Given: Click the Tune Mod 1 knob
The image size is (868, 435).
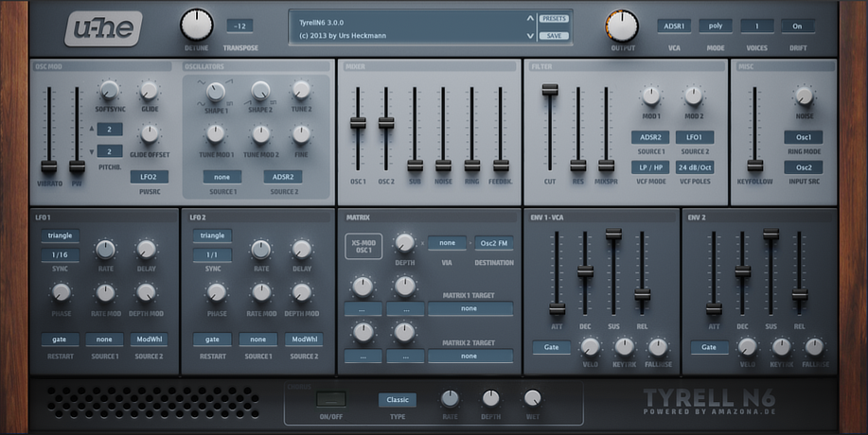Looking at the screenshot, I should point(215,133).
